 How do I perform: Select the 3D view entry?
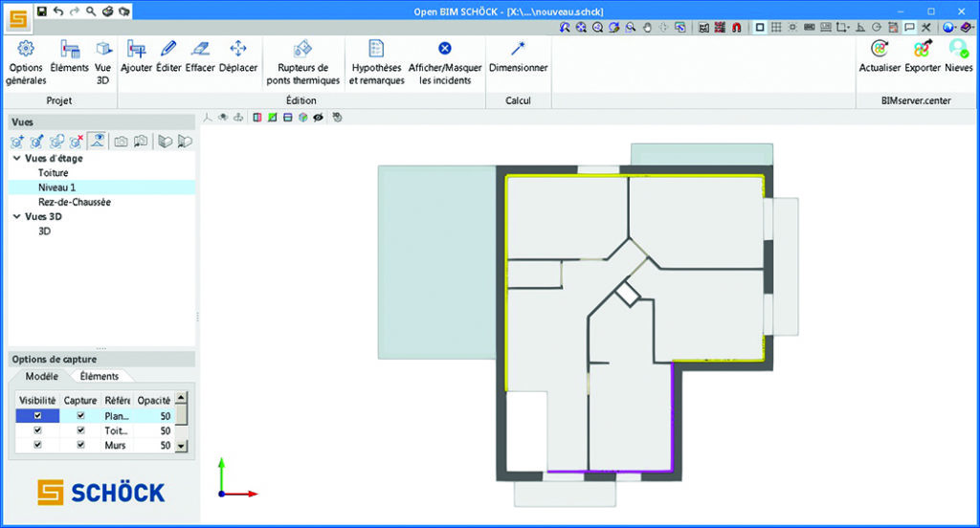coord(44,231)
